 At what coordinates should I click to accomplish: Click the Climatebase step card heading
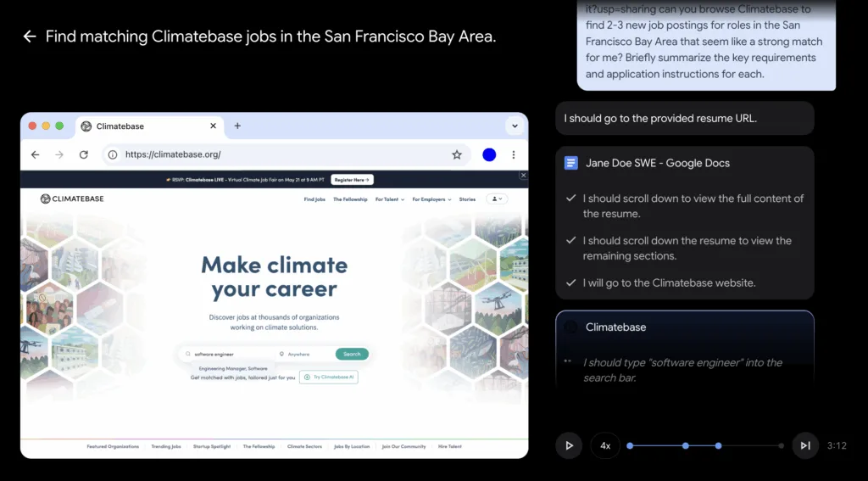[615, 327]
